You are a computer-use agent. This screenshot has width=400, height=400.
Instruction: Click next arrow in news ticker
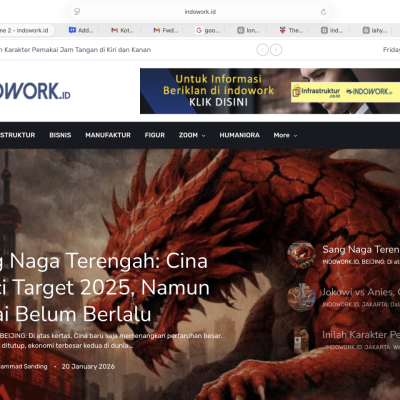tap(276, 50)
